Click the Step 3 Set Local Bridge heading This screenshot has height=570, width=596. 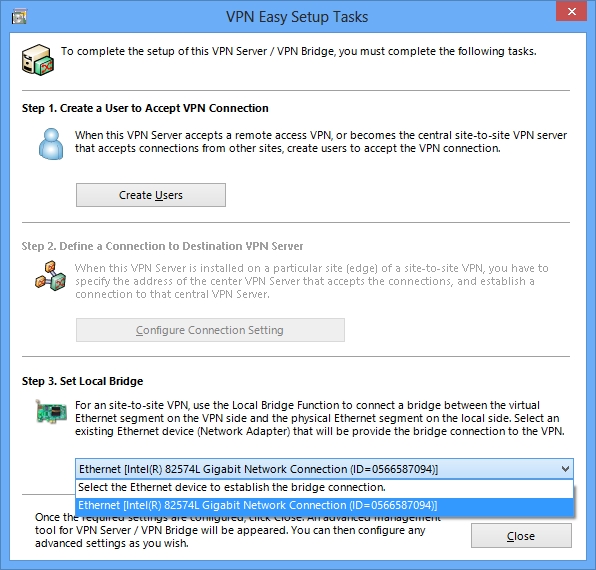click(x=82, y=381)
